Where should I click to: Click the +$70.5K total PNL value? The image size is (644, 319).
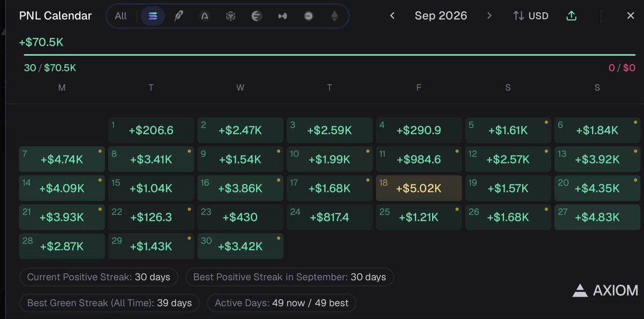[41, 42]
